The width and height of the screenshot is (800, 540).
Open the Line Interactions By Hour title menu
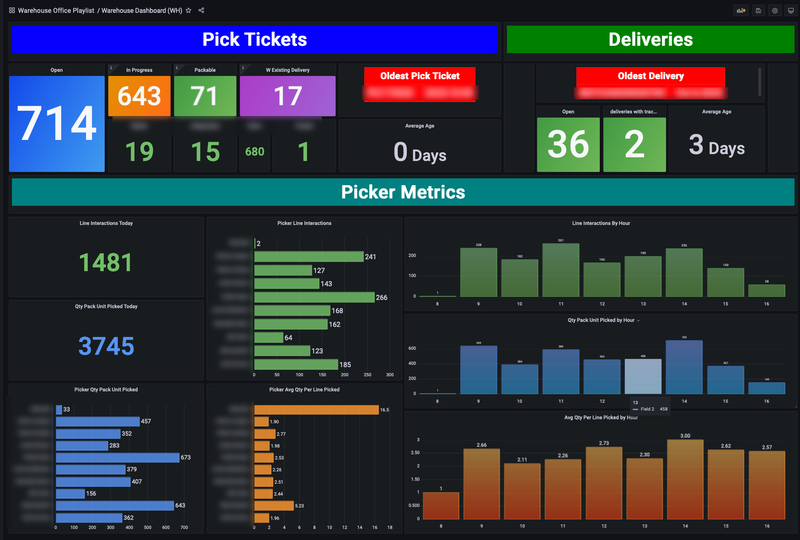point(601,223)
